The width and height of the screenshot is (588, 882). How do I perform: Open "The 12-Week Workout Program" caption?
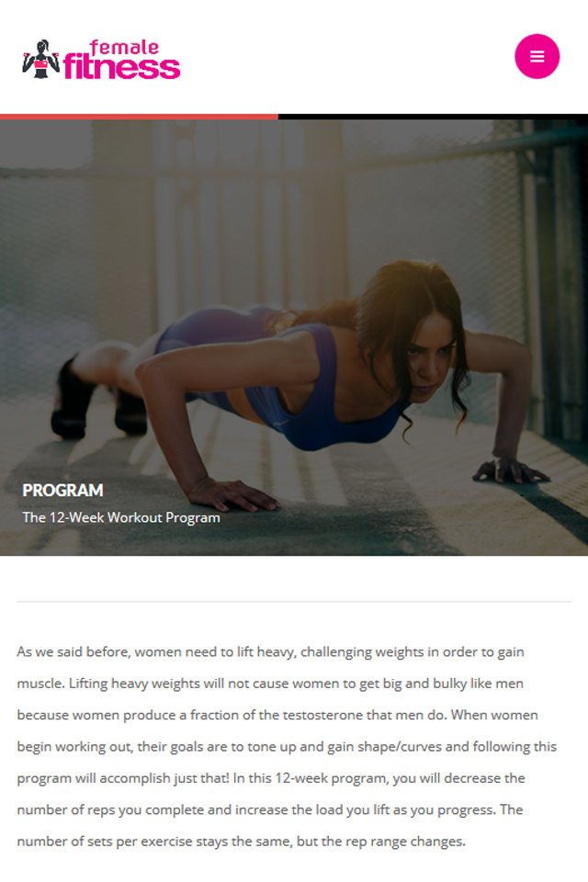pyautogui.click(x=121, y=517)
